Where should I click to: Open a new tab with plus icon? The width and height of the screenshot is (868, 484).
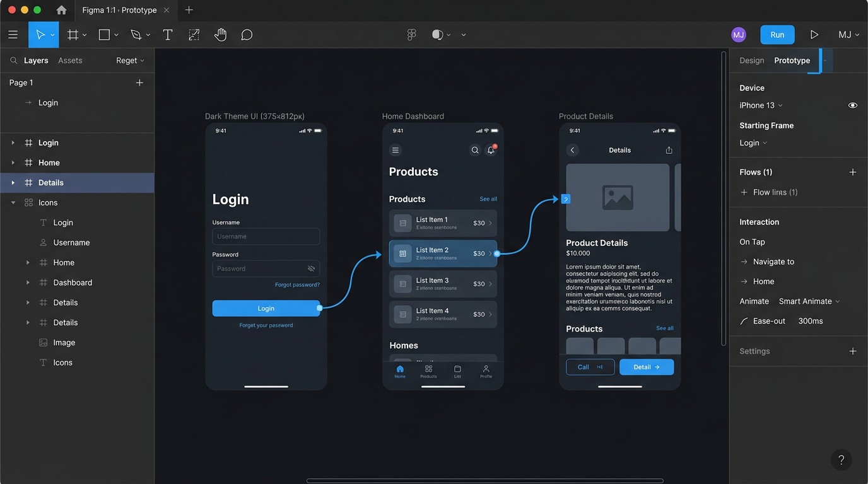pyautogui.click(x=189, y=10)
